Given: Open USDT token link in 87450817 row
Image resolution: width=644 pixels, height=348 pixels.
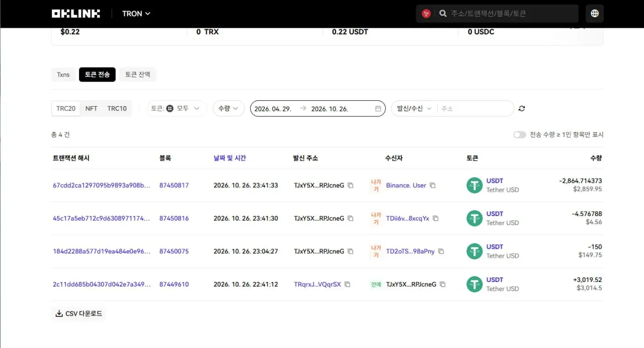Looking at the screenshot, I should (x=495, y=181).
